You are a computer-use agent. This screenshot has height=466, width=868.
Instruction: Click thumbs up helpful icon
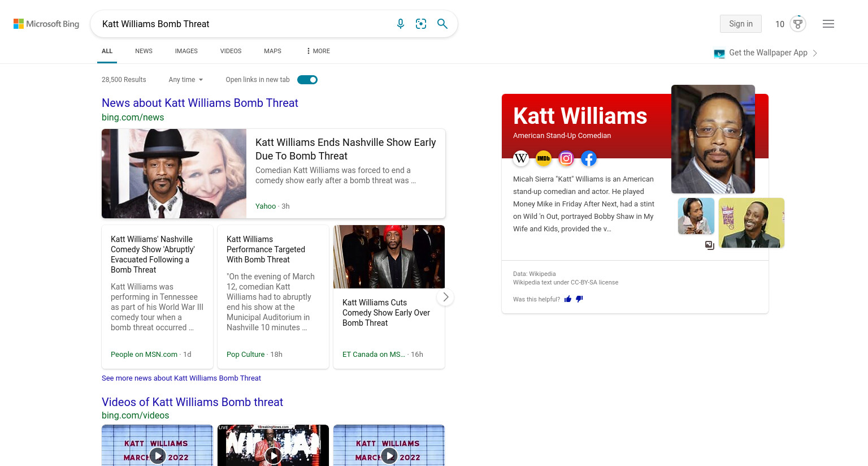[568, 299]
